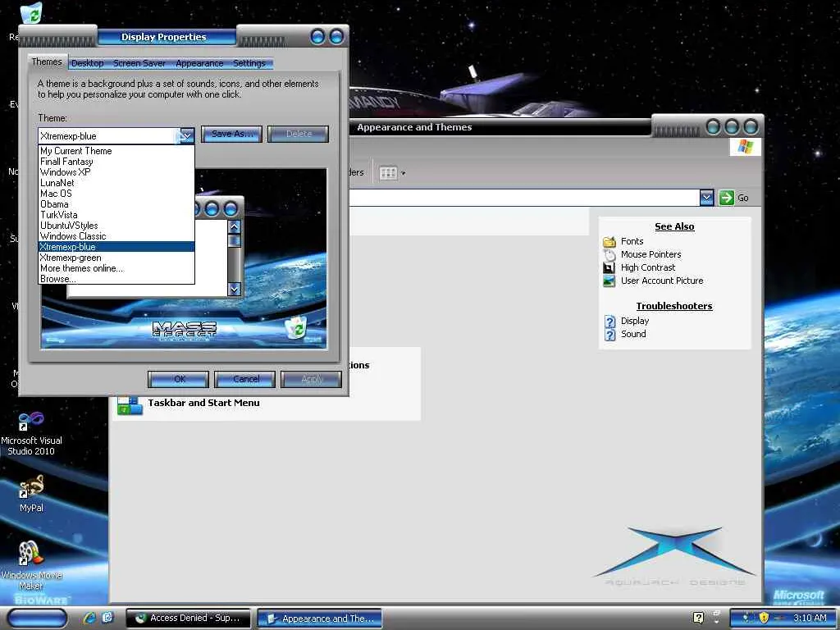The image size is (840, 630).
Task: Select the Obama theme
Action: click(116, 204)
